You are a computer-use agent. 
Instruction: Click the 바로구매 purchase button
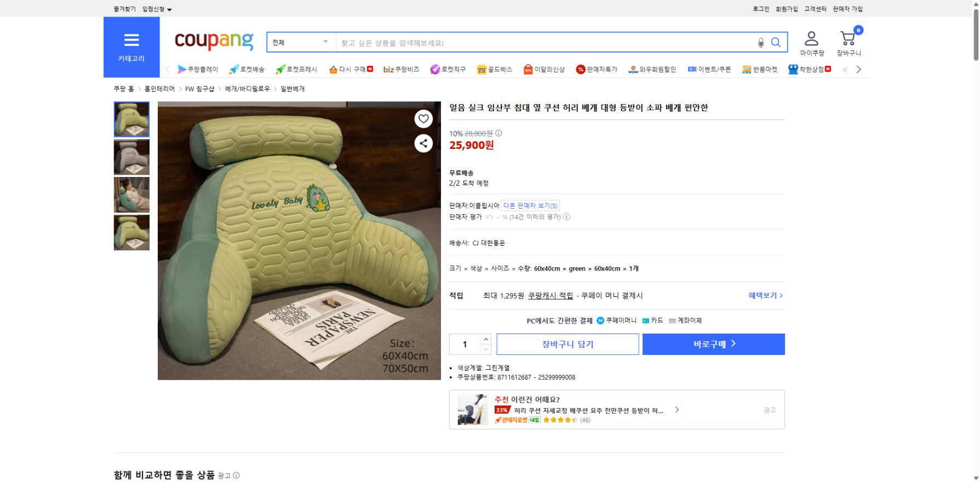713,344
